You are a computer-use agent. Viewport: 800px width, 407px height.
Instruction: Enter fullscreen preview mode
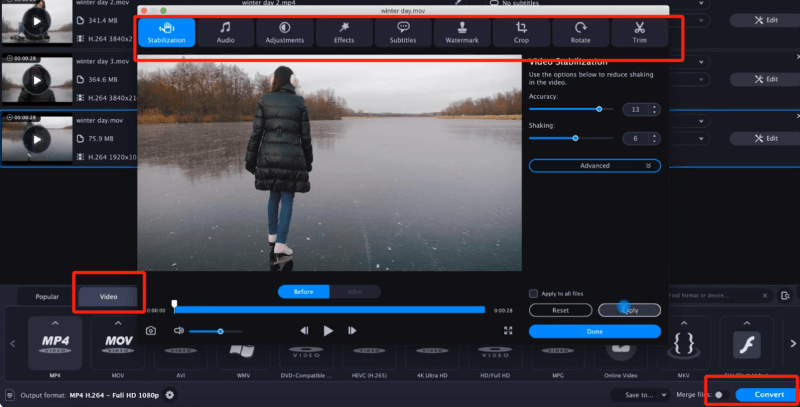(x=508, y=330)
